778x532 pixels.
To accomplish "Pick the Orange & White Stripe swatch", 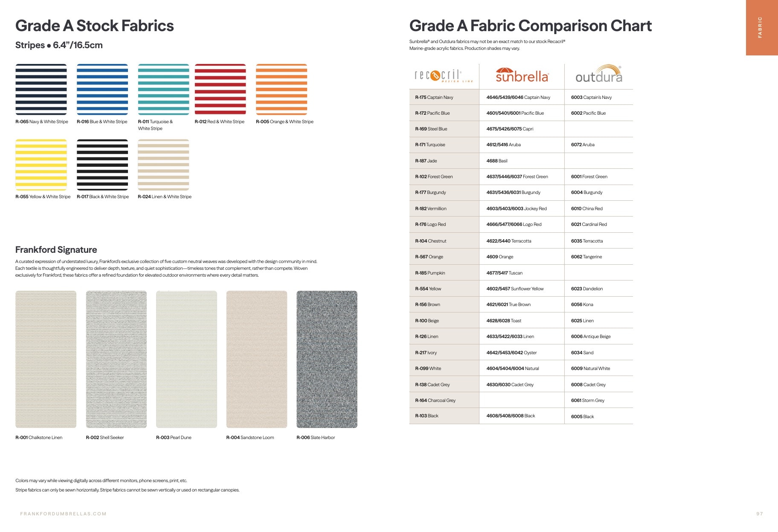I will [282, 90].
